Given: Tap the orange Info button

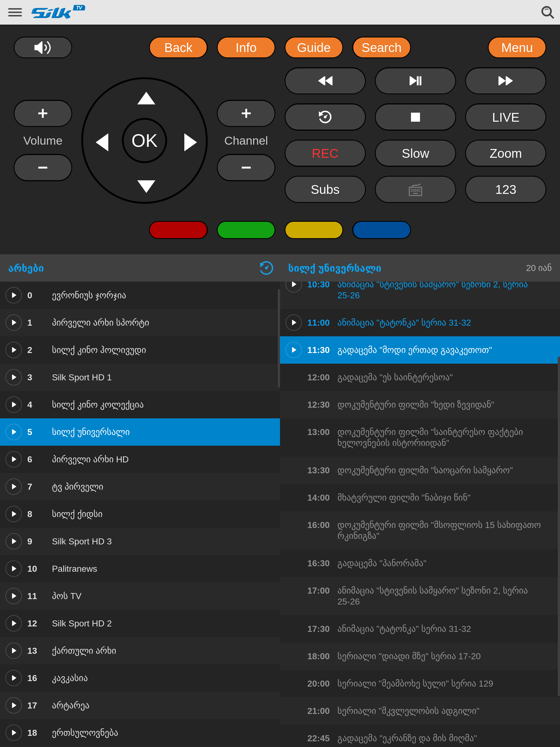Looking at the screenshot, I should click(x=246, y=47).
